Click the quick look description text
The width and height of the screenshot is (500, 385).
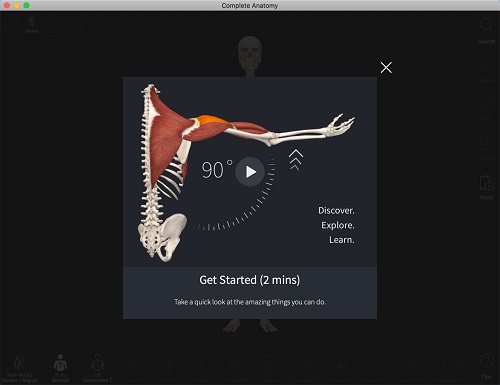tap(250, 302)
